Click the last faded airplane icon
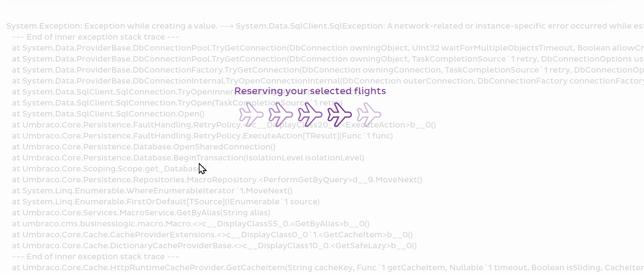The width and height of the screenshot is (644, 273). point(369,115)
